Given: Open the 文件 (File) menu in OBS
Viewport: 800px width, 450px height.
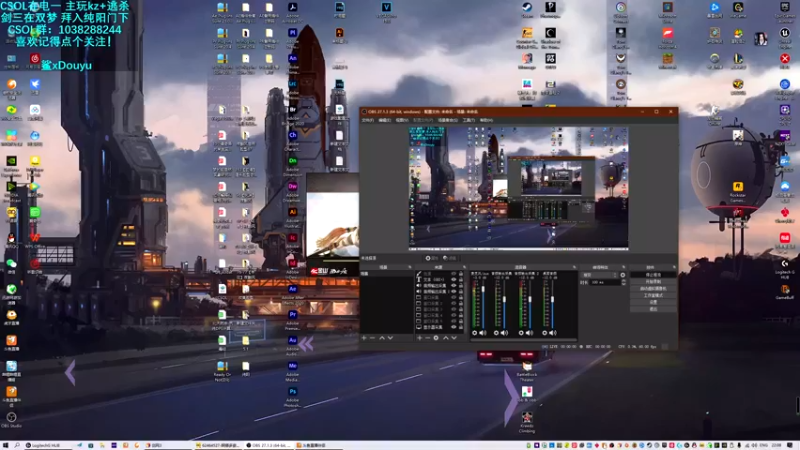Looking at the screenshot, I should click(367, 120).
